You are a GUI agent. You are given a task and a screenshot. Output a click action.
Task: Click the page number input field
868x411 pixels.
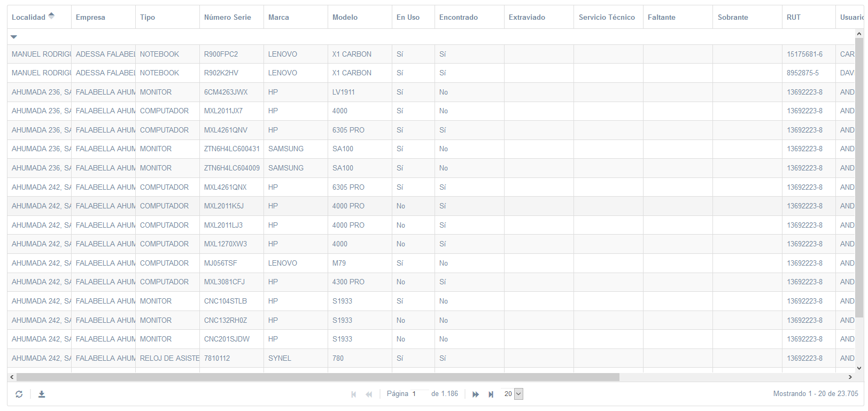(x=418, y=394)
